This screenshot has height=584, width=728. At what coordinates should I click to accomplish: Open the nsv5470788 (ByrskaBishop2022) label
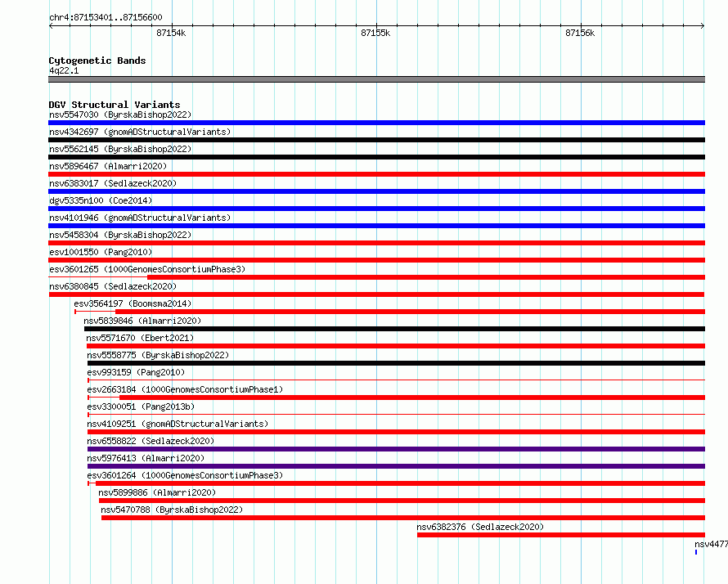(x=172, y=510)
